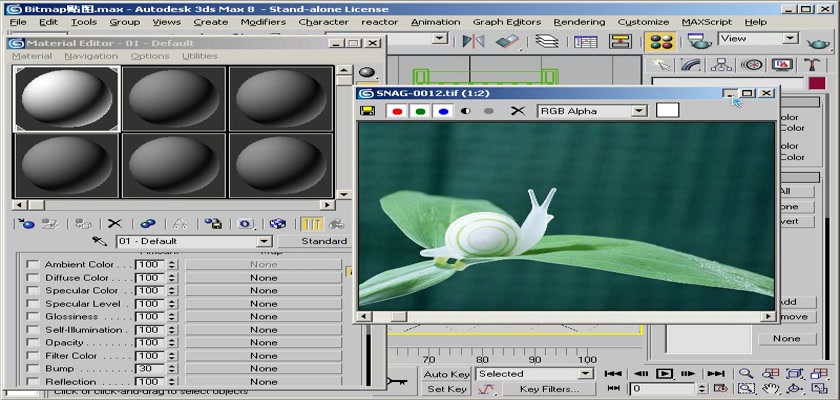The width and height of the screenshot is (840, 400).
Task: Click Bump None map button
Action: tap(263, 368)
